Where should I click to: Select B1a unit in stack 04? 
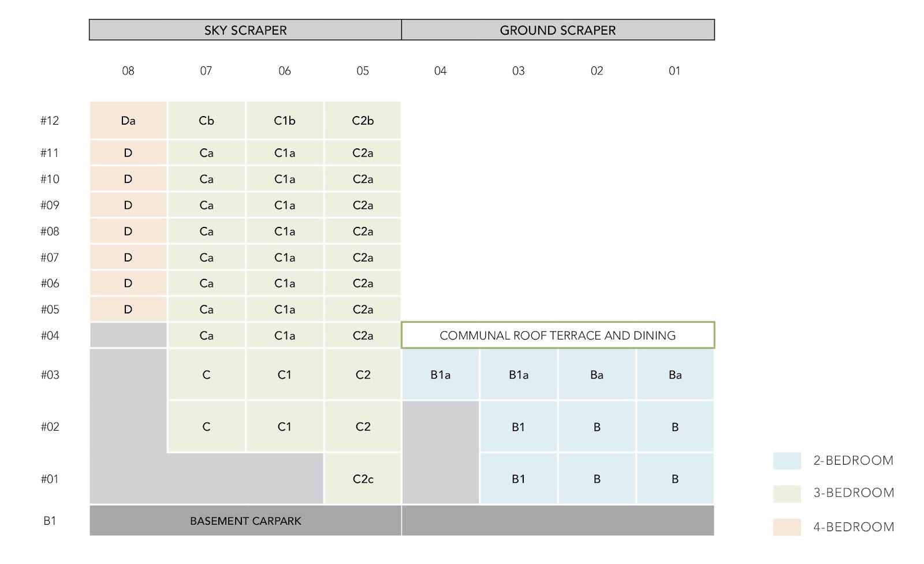click(x=441, y=374)
